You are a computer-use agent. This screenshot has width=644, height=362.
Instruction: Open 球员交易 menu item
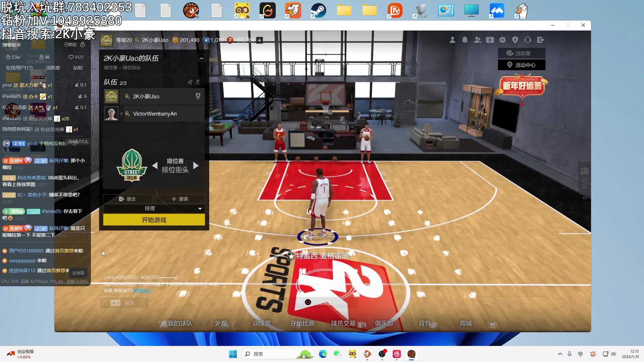pos(343,323)
